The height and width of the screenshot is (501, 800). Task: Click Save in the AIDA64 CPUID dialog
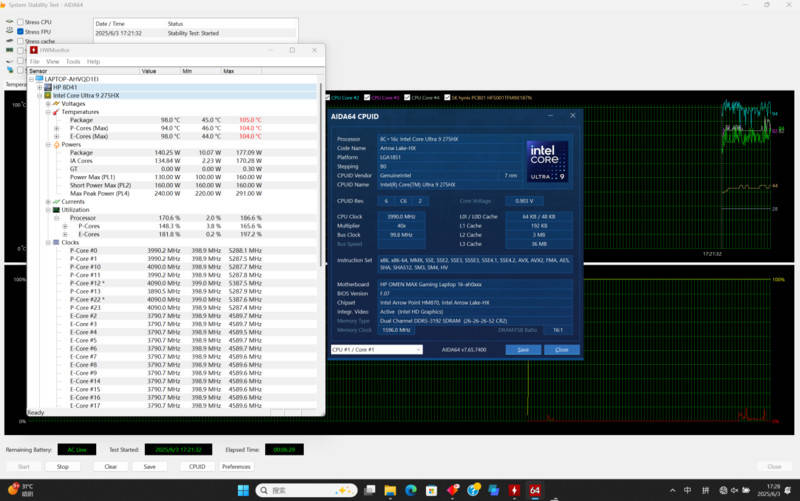pos(523,350)
